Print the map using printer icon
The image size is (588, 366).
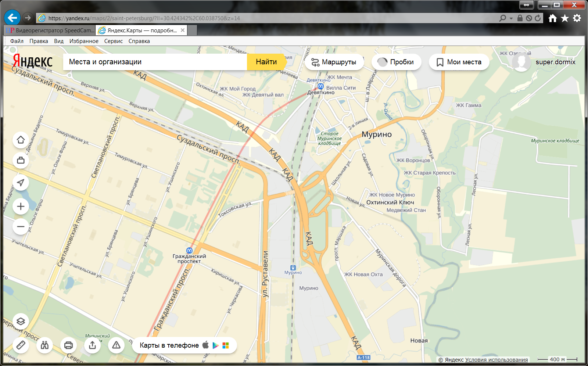68,345
